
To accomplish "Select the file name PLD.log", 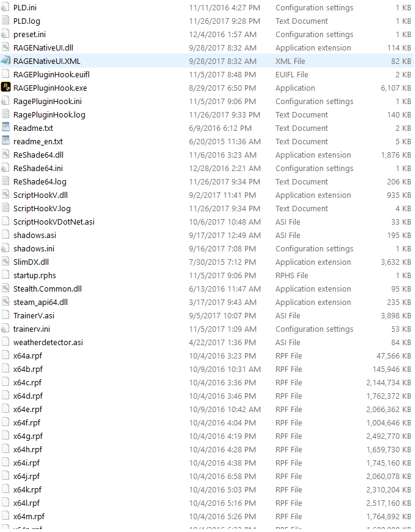I will pyautogui.click(x=26, y=21).
